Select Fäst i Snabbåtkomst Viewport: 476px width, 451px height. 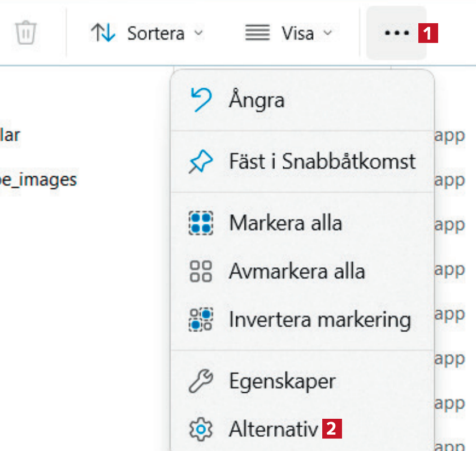(x=322, y=162)
